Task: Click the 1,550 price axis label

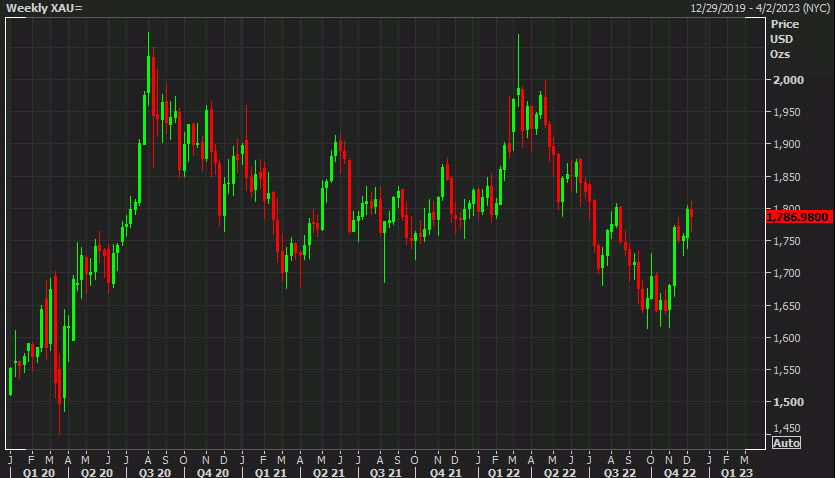Action: tap(787, 370)
